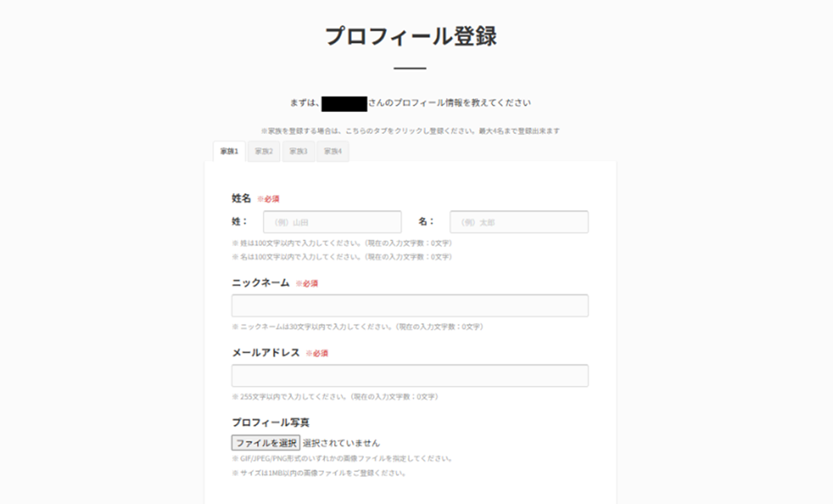Click the プロフィール写真 section label

[x=270, y=422]
